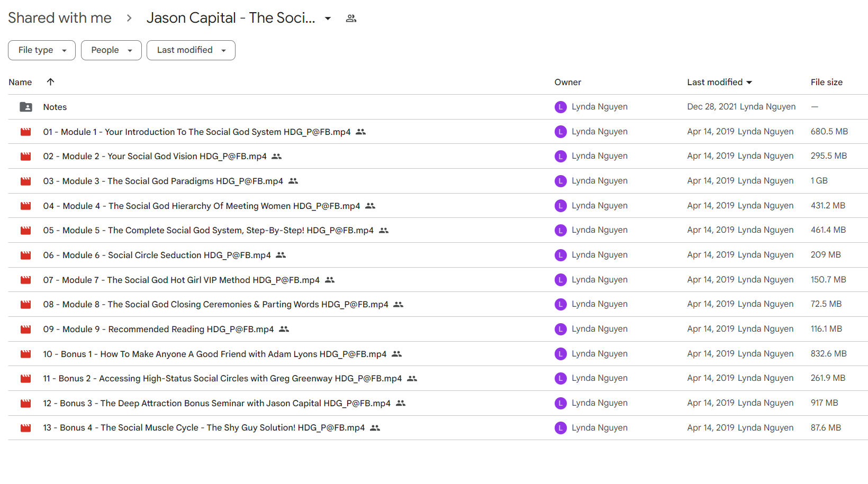The image size is (868, 484).
Task: Click the File size column header
Action: pos(827,83)
